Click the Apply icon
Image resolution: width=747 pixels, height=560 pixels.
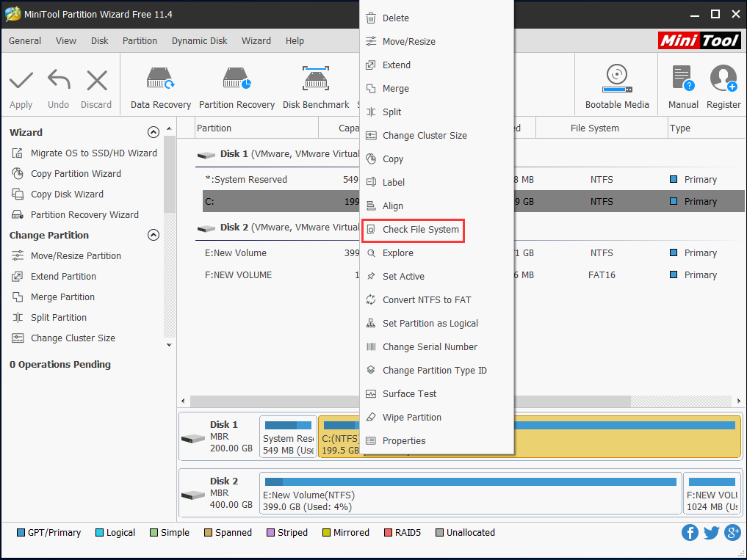(x=21, y=84)
